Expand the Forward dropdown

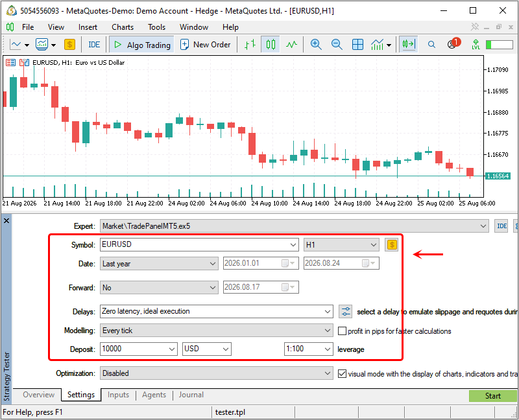213,288
